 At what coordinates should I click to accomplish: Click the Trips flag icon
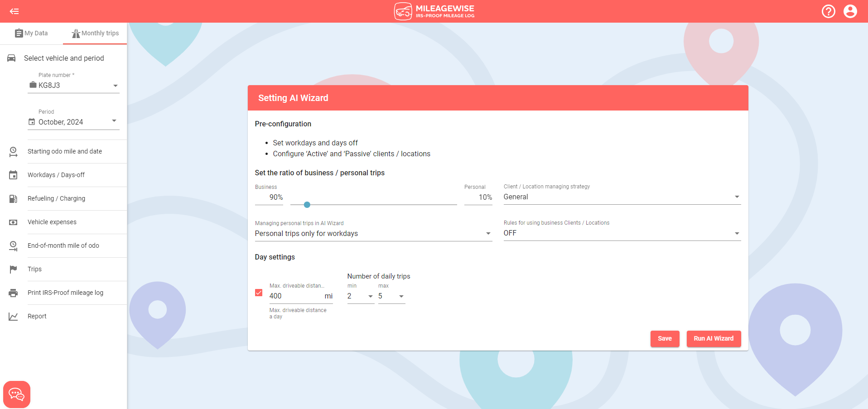tap(13, 269)
